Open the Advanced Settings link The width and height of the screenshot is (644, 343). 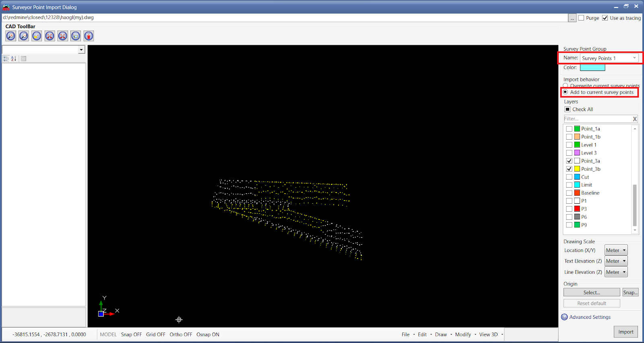tap(590, 317)
